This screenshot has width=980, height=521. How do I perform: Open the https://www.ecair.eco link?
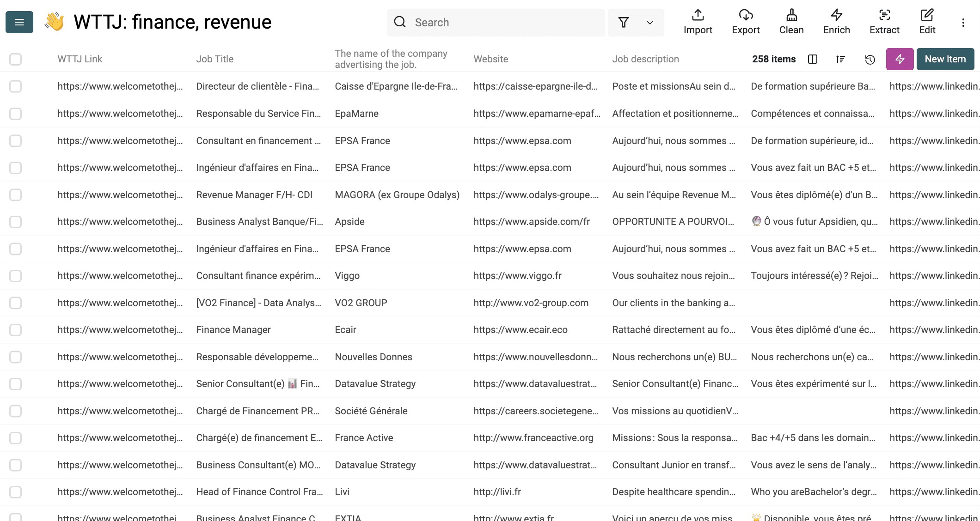520,330
